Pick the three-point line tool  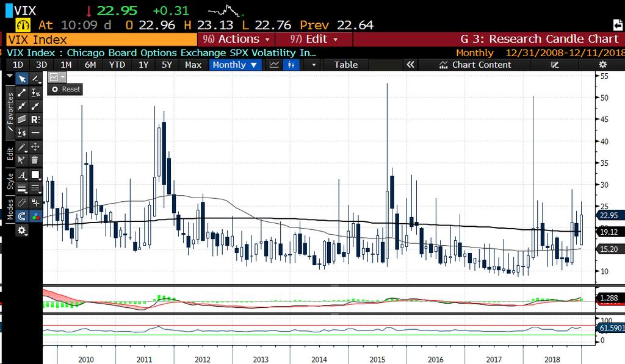click(x=22, y=106)
